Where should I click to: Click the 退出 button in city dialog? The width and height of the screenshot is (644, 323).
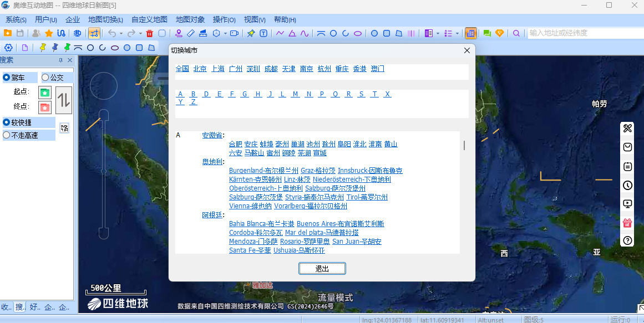(x=322, y=268)
